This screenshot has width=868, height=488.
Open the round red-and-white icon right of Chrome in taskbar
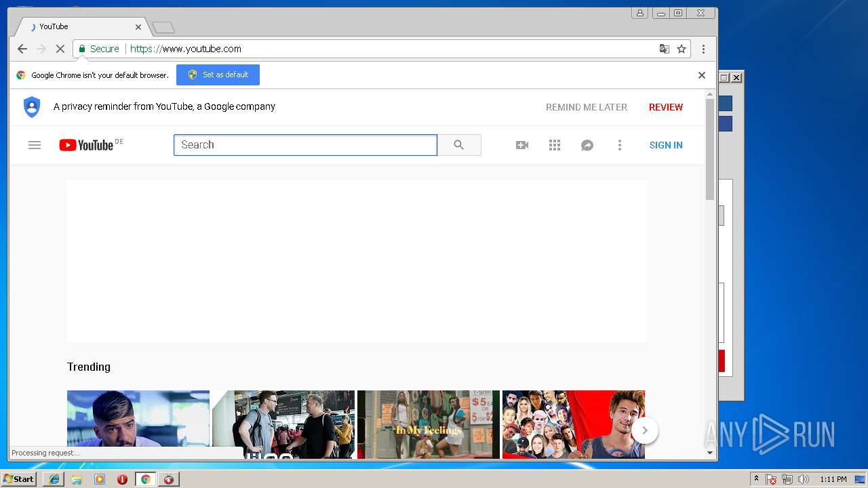click(x=169, y=479)
